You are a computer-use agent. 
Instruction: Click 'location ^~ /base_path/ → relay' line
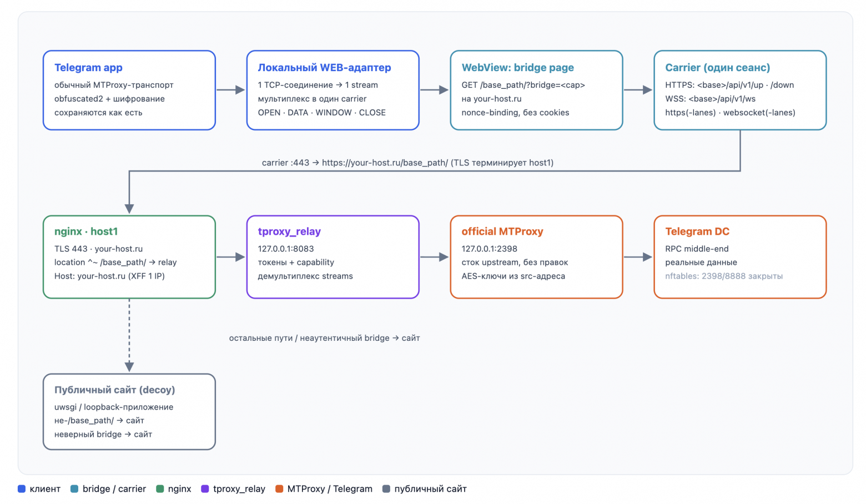pos(115,263)
